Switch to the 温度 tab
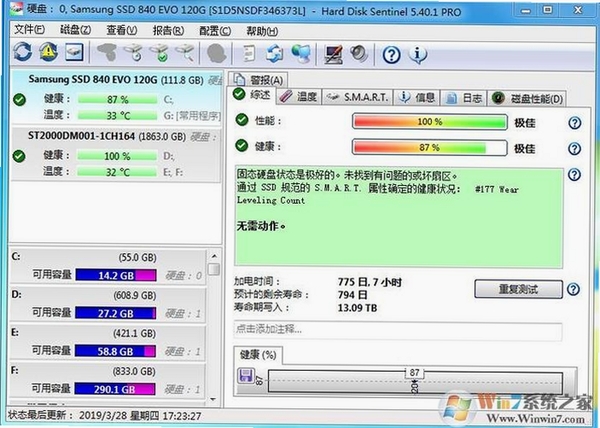600x428 pixels. (298, 97)
